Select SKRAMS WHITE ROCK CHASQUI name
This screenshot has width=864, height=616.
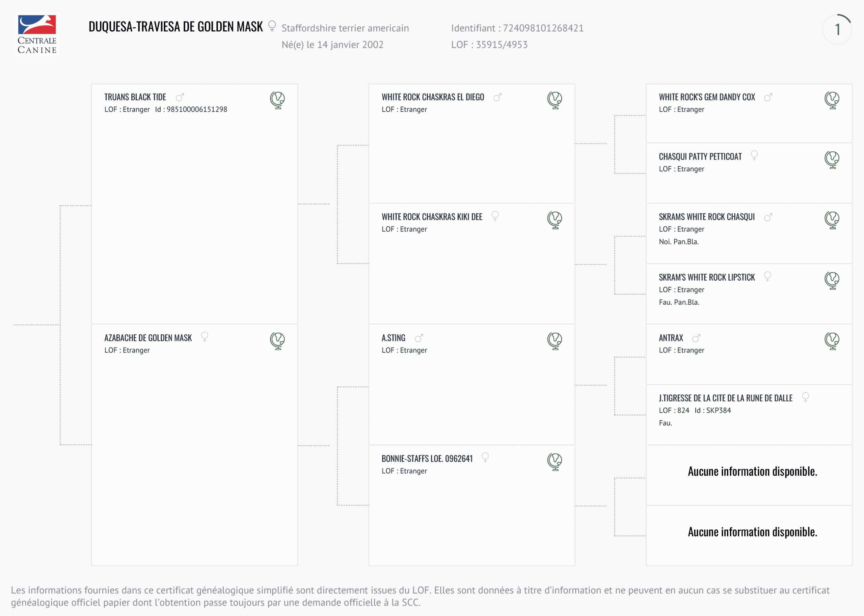(x=706, y=217)
